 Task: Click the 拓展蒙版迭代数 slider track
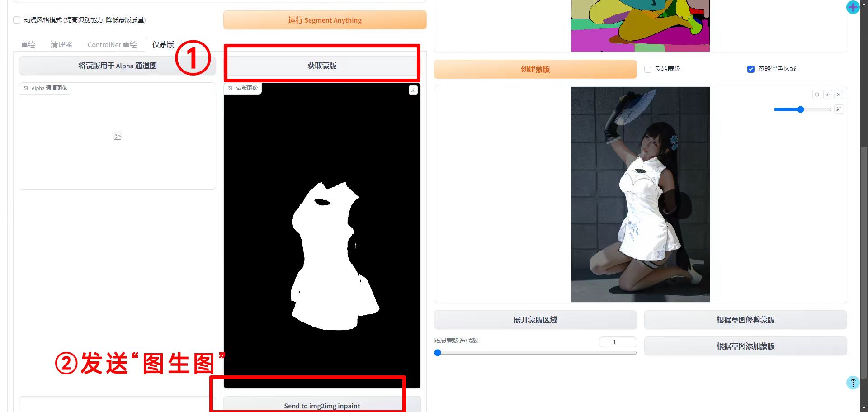[536, 353]
